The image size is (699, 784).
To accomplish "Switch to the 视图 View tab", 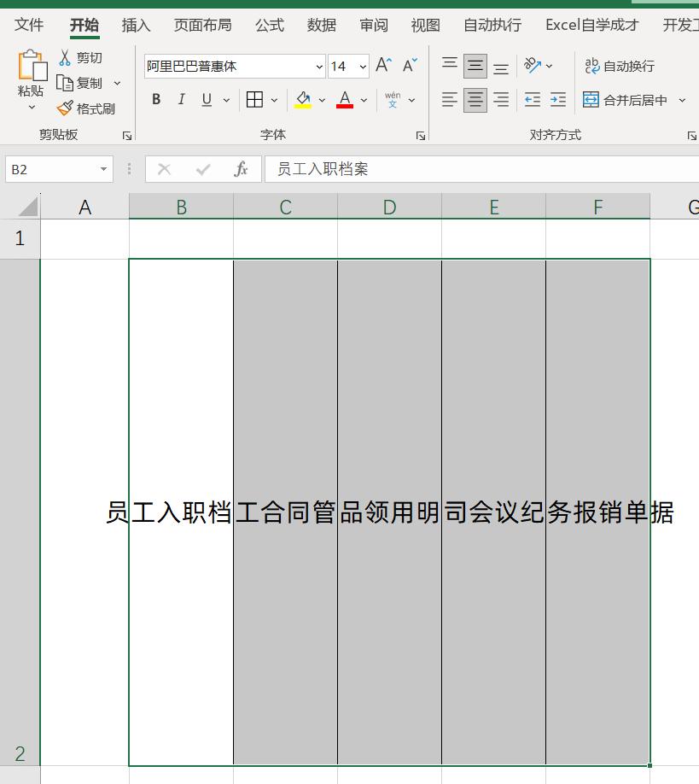I will [x=426, y=25].
